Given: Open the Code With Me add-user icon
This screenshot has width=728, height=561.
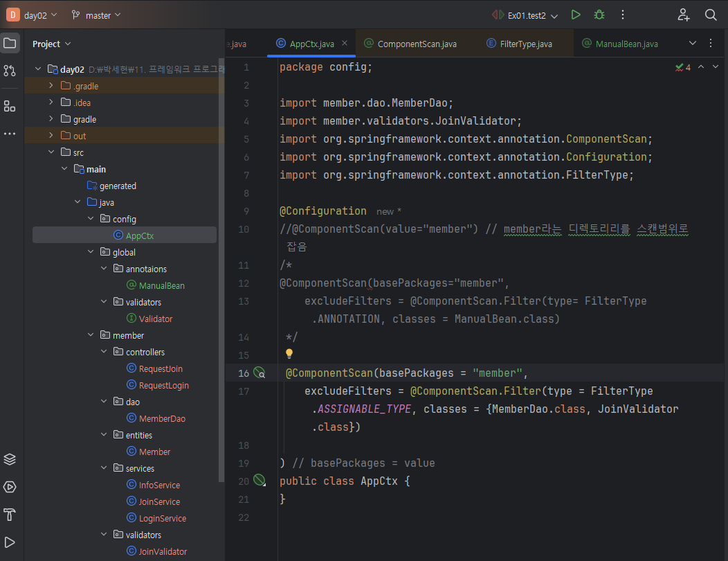Looking at the screenshot, I should pos(684,15).
